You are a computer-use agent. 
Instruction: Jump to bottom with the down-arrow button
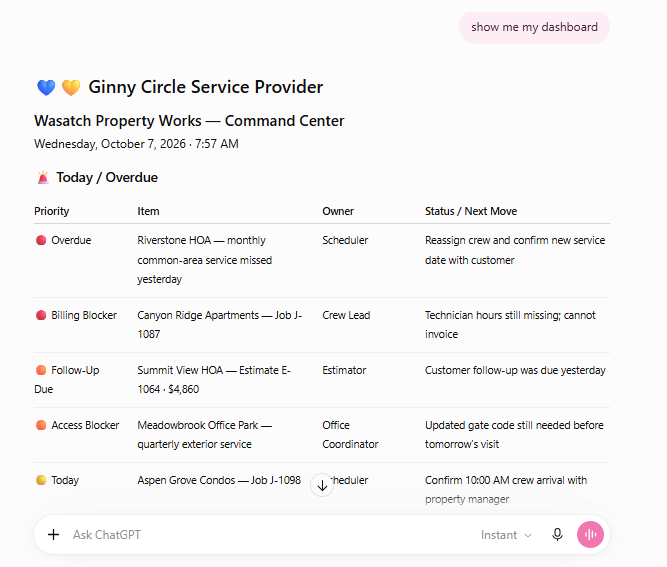point(322,485)
